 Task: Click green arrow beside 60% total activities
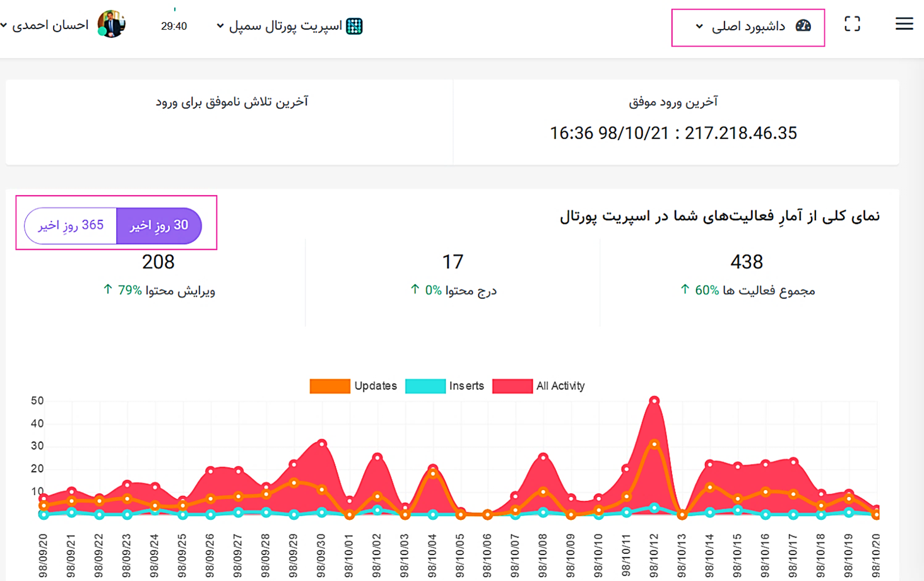coord(685,290)
